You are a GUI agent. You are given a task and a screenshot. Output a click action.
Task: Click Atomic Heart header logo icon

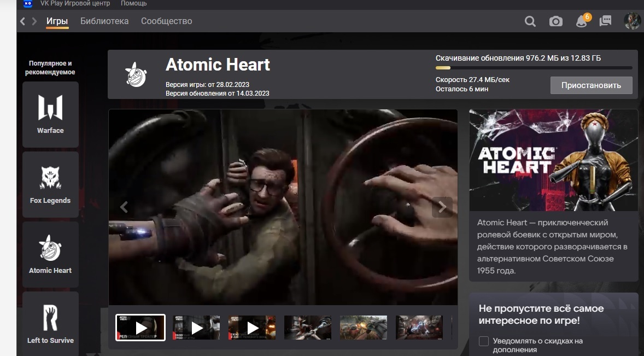coord(136,75)
